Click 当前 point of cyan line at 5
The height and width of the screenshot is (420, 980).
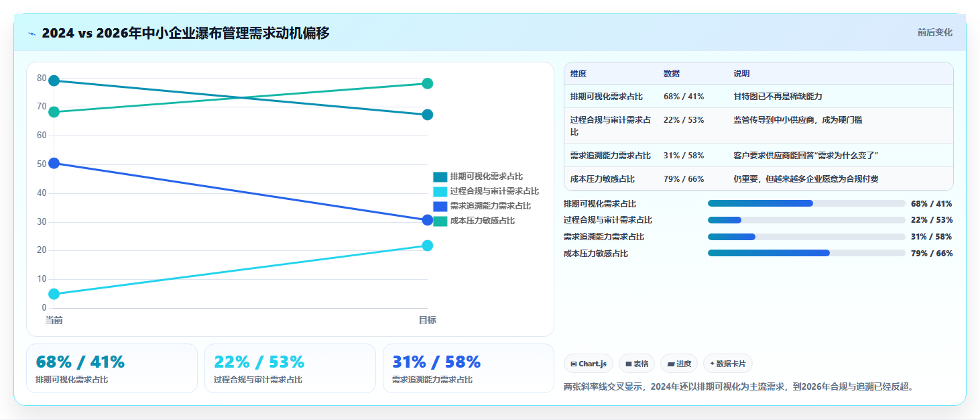(x=54, y=294)
